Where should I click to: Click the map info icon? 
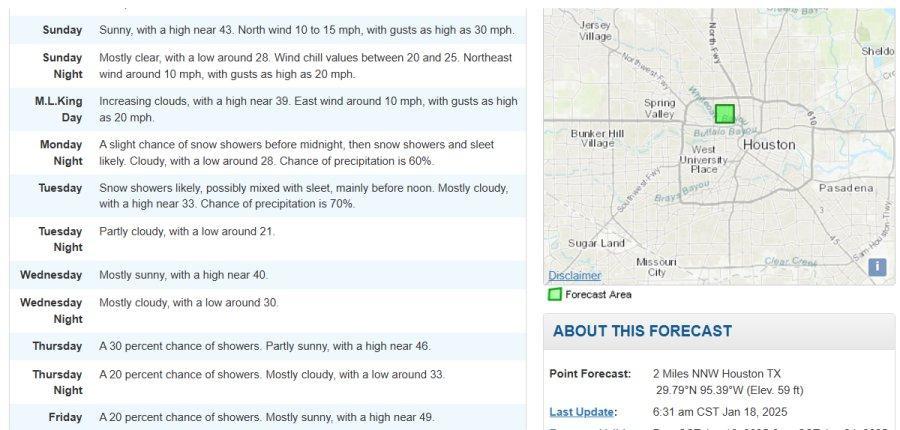click(877, 267)
